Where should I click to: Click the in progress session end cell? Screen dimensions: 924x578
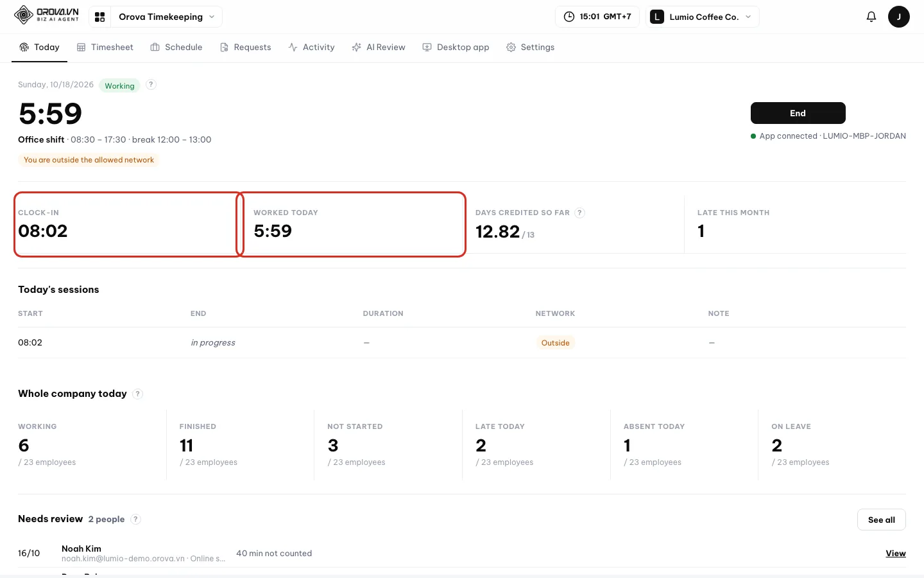(x=213, y=342)
